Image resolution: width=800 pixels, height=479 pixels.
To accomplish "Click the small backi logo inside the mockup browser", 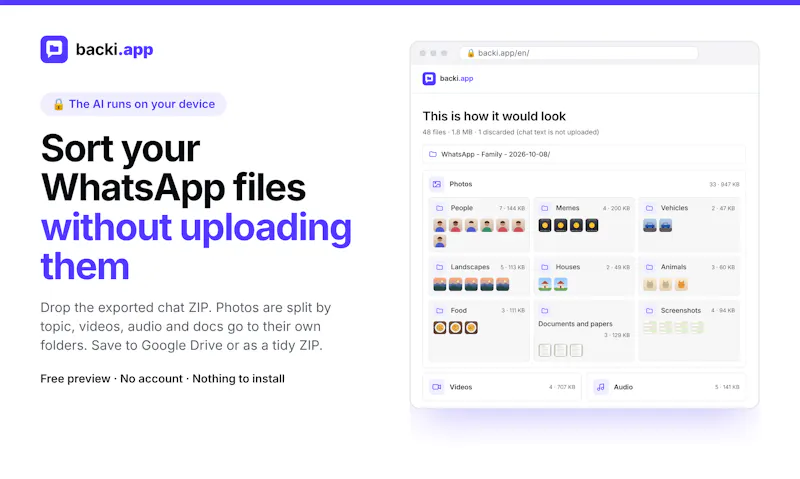I will [429, 79].
